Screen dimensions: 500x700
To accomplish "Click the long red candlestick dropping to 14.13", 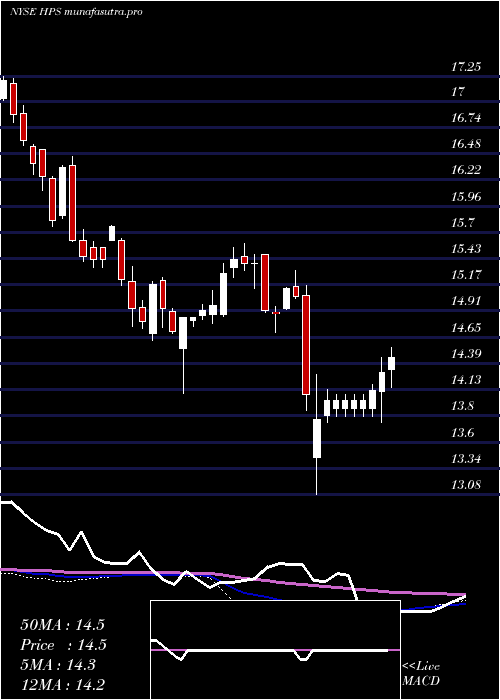I will pyautogui.click(x=306, y=345).
